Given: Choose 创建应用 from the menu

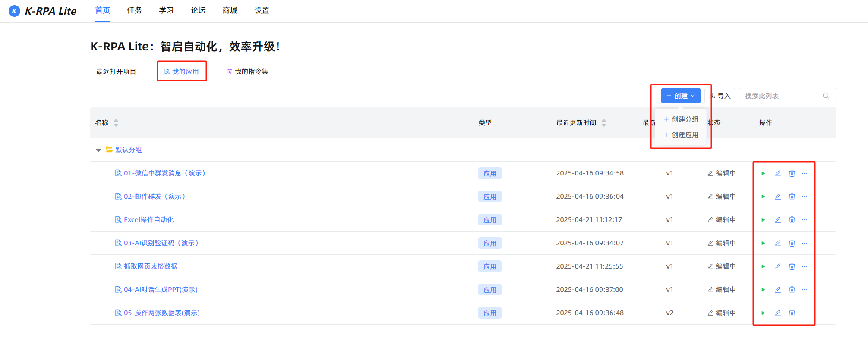Looking at the screenshot, I should click(681, 135).
